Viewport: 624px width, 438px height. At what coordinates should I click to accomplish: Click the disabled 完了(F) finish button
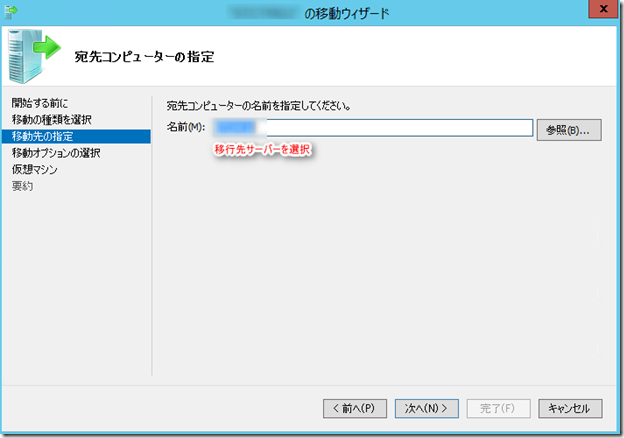[x=498, y=409]
